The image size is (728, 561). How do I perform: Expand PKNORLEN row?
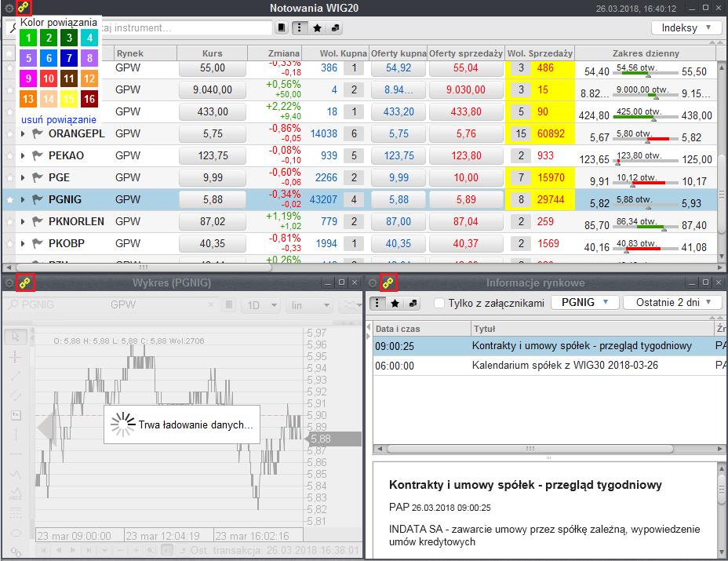coord(23,221)
